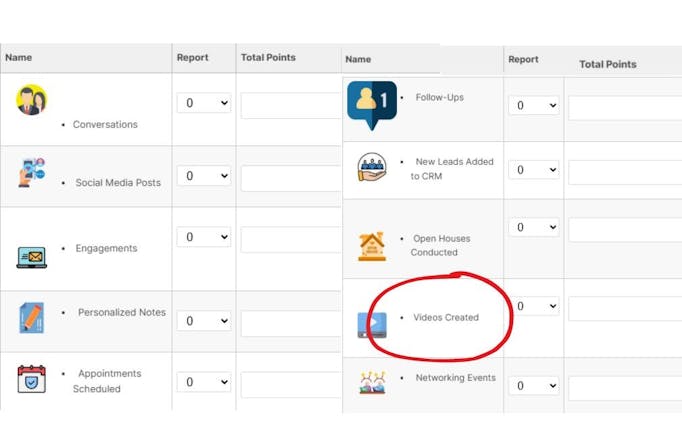Click the Engagements laptop email icon
This screenshot has width=682, height=431.
click(x=32, y=257)
